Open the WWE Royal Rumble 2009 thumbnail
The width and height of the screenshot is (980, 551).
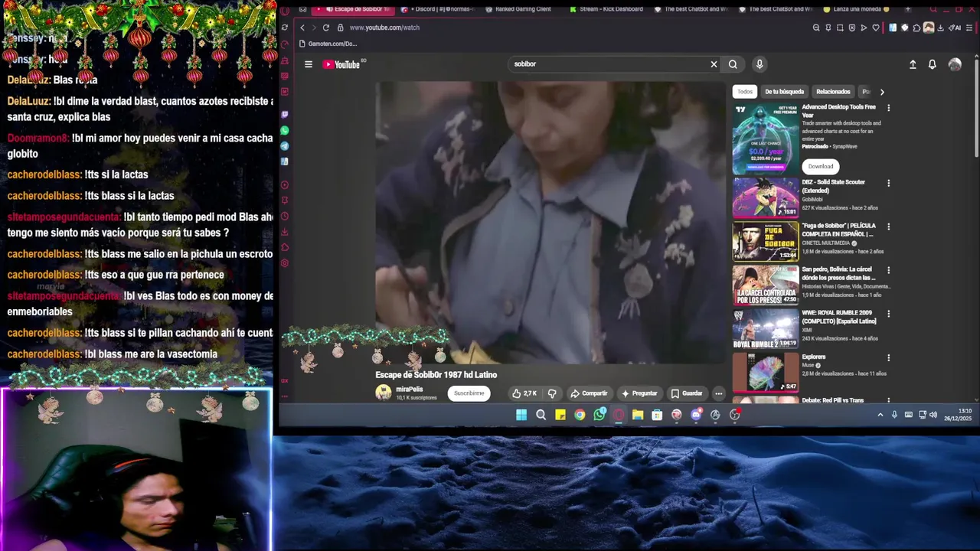tap(766, 328)
